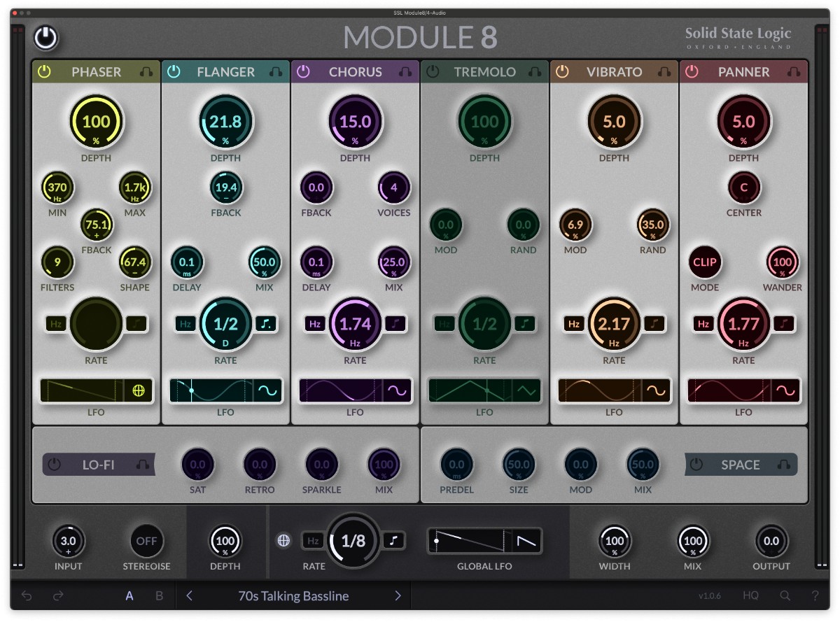Click the Phaser Depth knob showing 100%
This screenshot has width=840, height=622.
point(96,120)
